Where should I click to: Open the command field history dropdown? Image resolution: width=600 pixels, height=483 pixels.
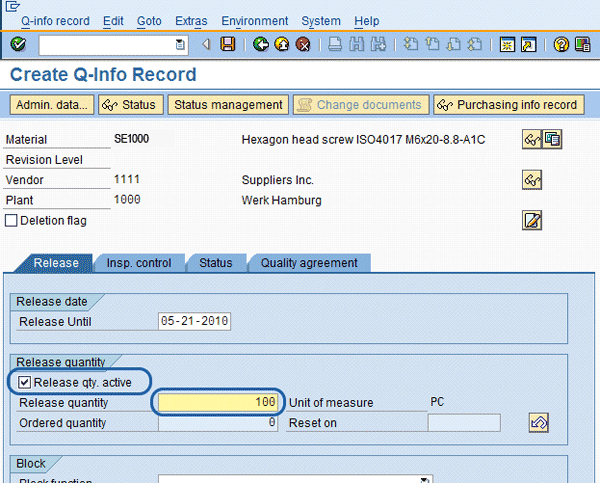tap(180, 45)
